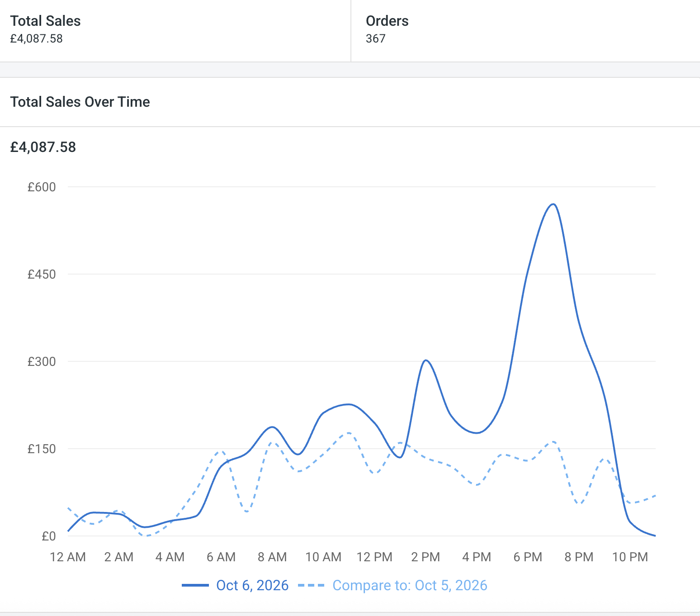Toggle the Compare to: Oct 5, 2026 legend
Image resolution: width=700 pixels, height=616 pixels.
[393, 585]
